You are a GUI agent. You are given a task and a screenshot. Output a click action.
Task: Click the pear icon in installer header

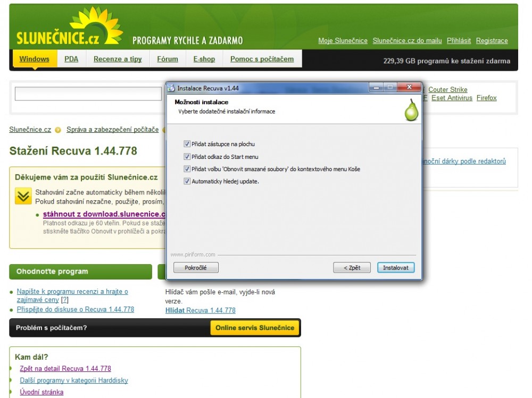[x=411, y=109]
